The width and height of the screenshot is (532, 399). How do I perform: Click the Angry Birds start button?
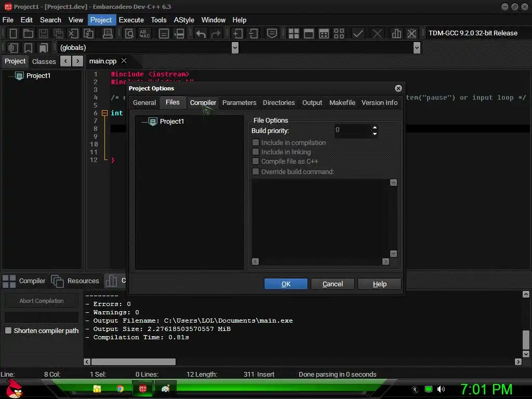[x=14, y=389]
